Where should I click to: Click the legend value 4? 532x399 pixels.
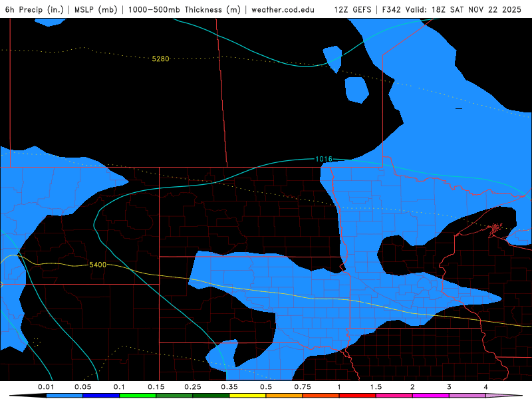coord(485,387)
